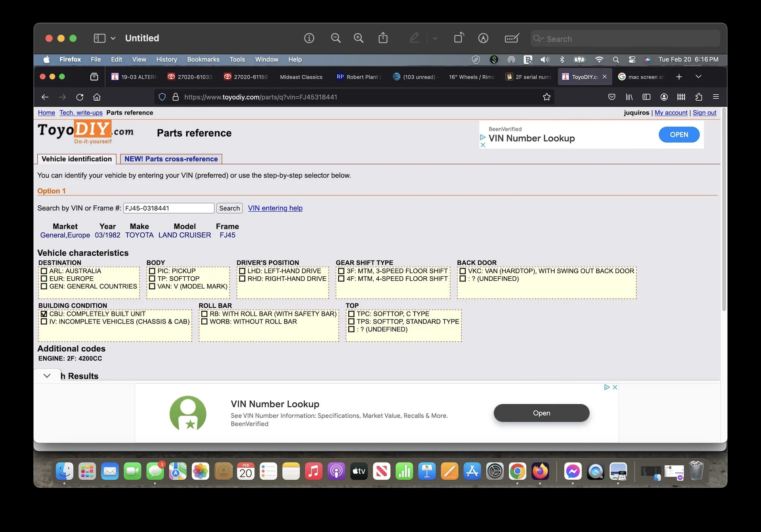This screenshot has width=761, height=532.
Task: Bookmark page with the star icon
Action: tap(547, 97)
